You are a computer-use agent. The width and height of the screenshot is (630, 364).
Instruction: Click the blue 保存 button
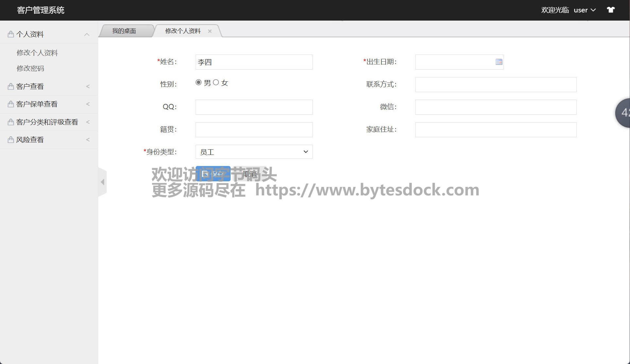213,174
